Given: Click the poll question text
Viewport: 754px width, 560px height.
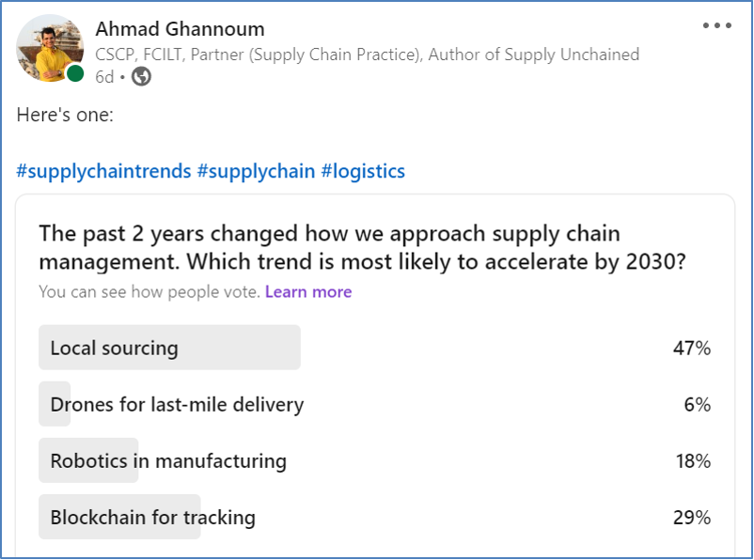Looking at the screenshot, I should [x=362, y=247].
